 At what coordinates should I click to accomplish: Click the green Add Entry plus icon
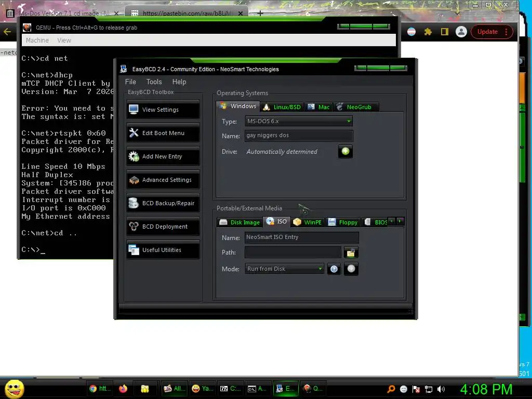tap(345, 151)
